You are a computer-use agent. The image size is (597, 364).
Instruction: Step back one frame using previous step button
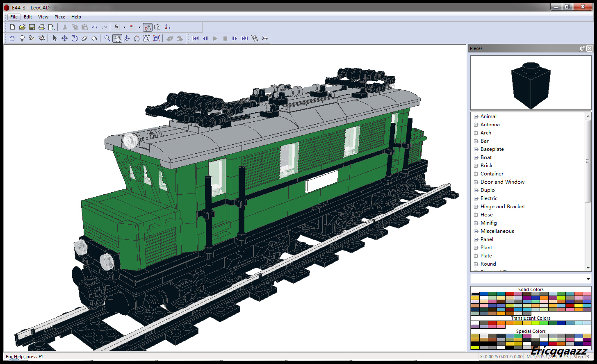click(x=205, y=38)
